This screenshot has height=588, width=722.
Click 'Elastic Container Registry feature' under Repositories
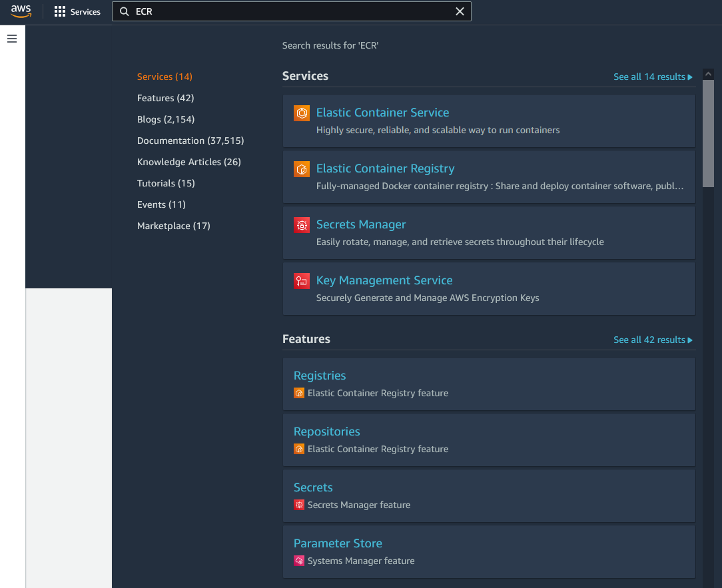point(378,449)
